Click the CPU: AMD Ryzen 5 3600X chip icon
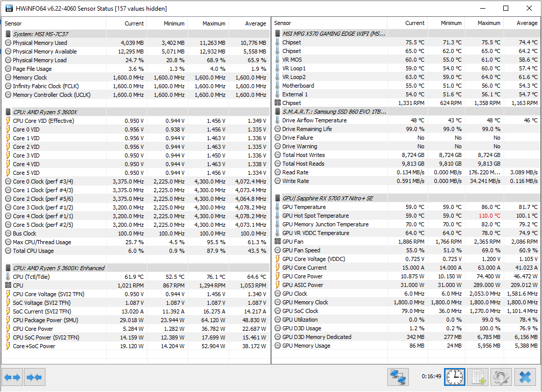The height and width of the screenshot is (392, 542). click(8, 112)
